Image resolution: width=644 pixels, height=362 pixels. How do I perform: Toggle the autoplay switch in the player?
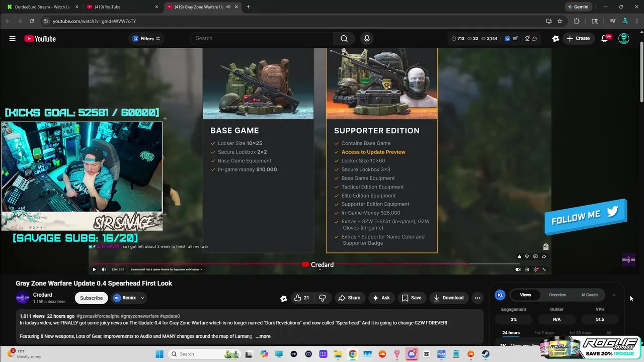pos(518,269)
